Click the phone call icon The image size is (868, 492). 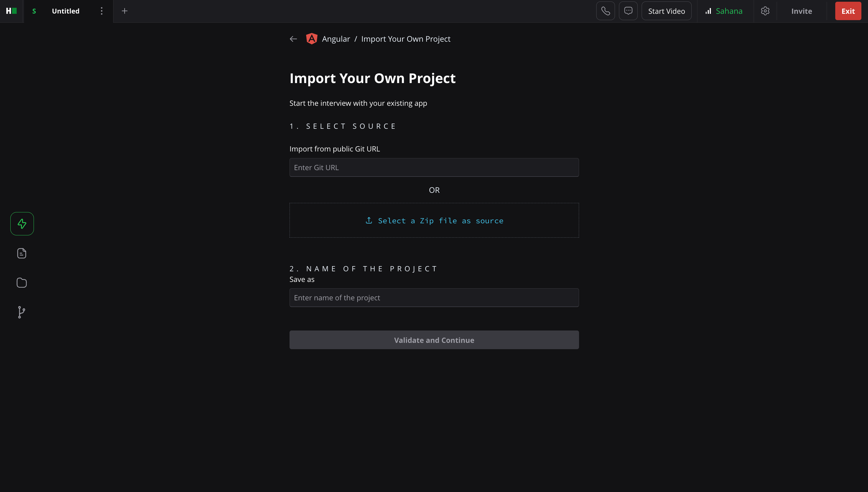(605, 11)
